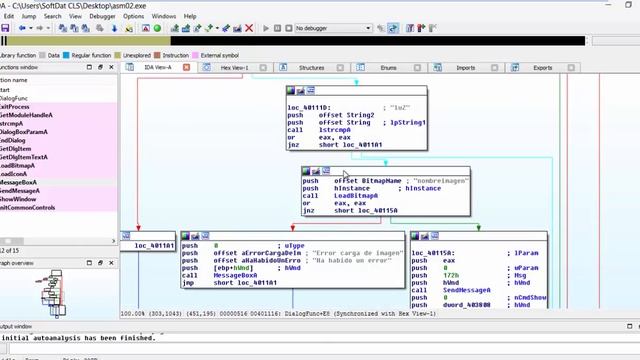
Task: Open the Structures tab
Action: click(x=311, y=68)
